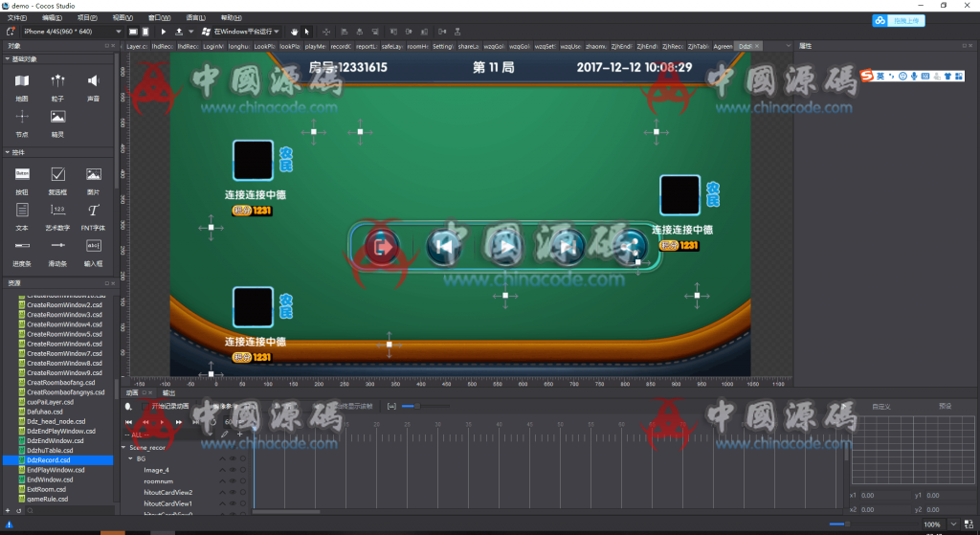Image resolution: width=980 pixels, height=535 pixels.
Task: Select the hand pan tool in toolbar
Action: click(295, 32)
